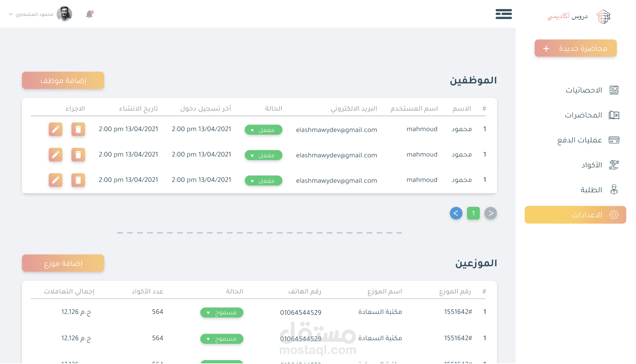This screenshot has width=636, height=364.
Task: Delete the first employee row
Action: pyautogui.click(x=78, y=129)
